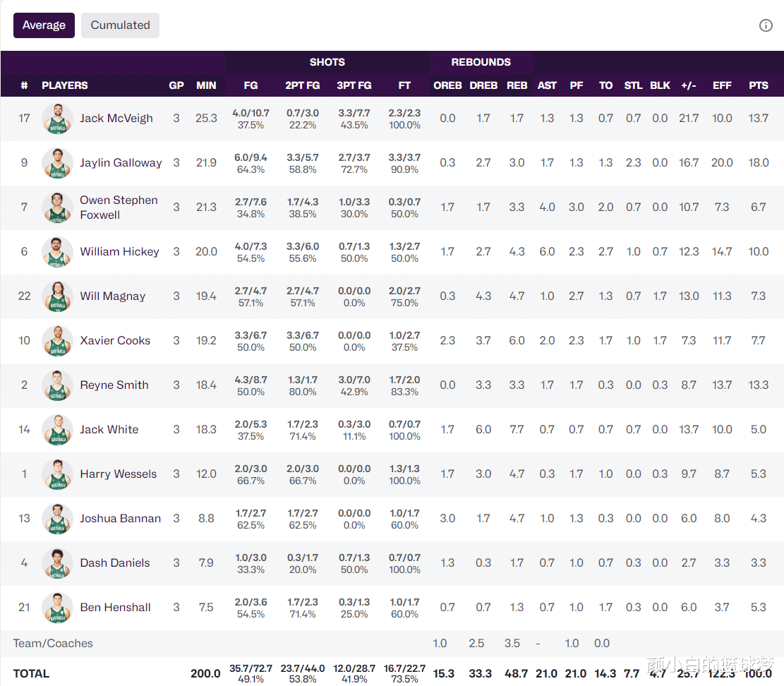Open William Hickey's player photo

57,252
